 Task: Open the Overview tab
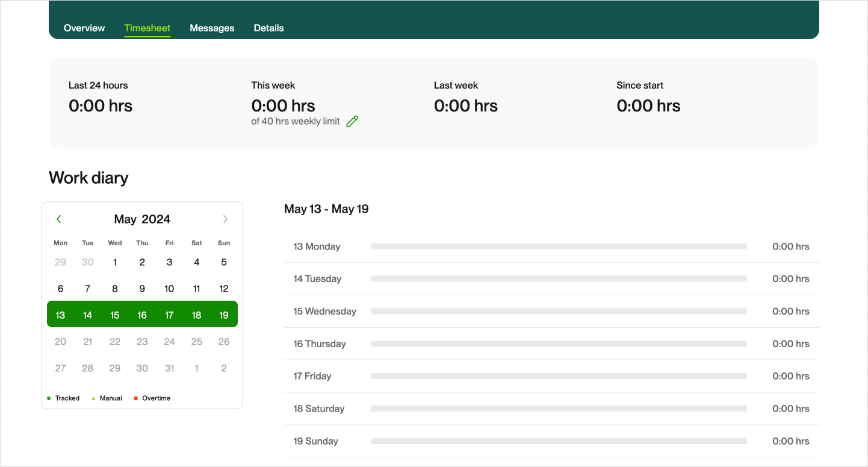(84, 28)
